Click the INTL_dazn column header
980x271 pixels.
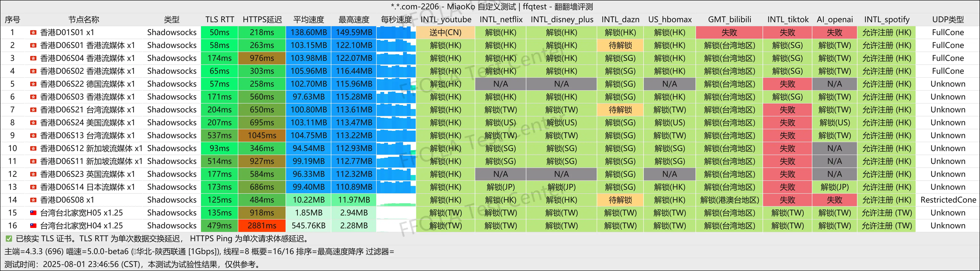point(620,19)
